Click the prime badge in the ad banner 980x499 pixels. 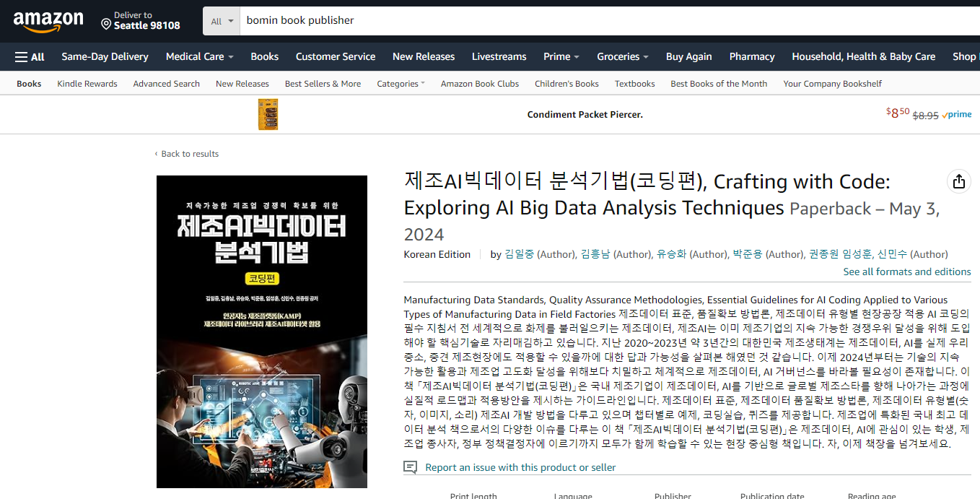click(957, 114)
